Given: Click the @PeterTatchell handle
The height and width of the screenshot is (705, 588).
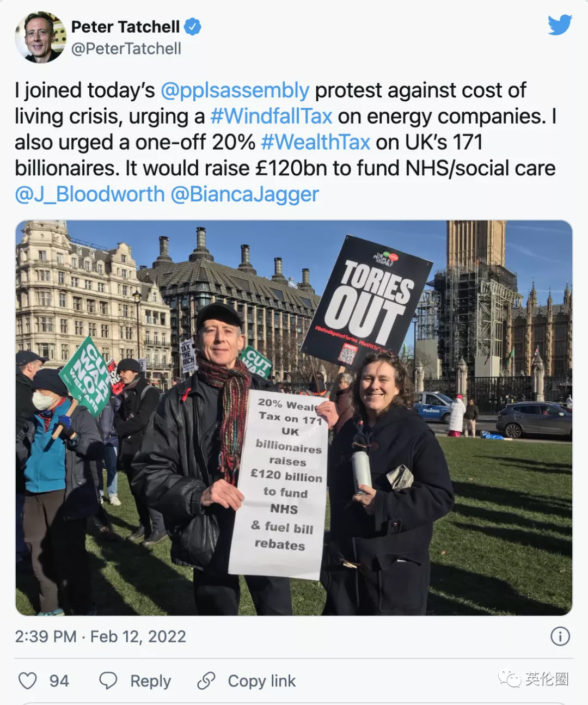Looking at the screenshot, I should 126,48.
